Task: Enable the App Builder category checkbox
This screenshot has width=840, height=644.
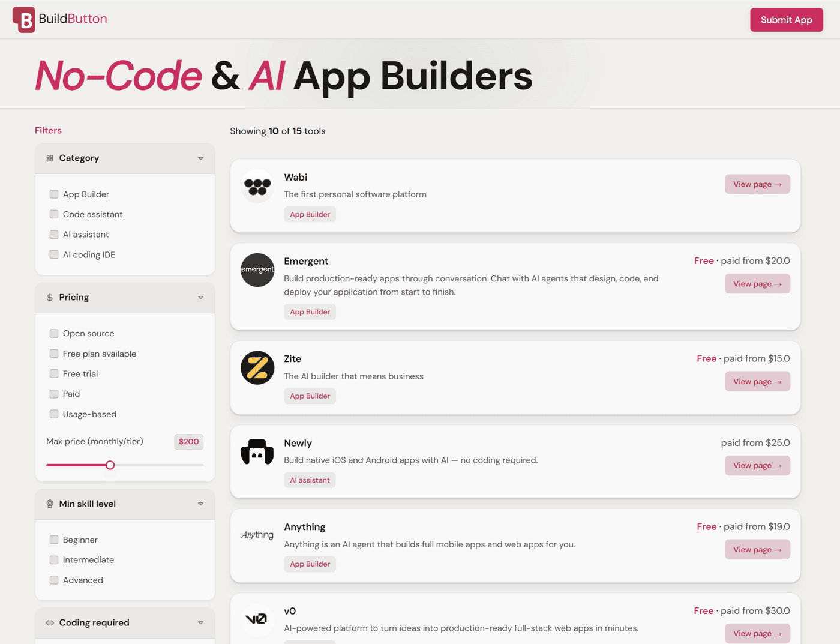Action: coord(54,194)
